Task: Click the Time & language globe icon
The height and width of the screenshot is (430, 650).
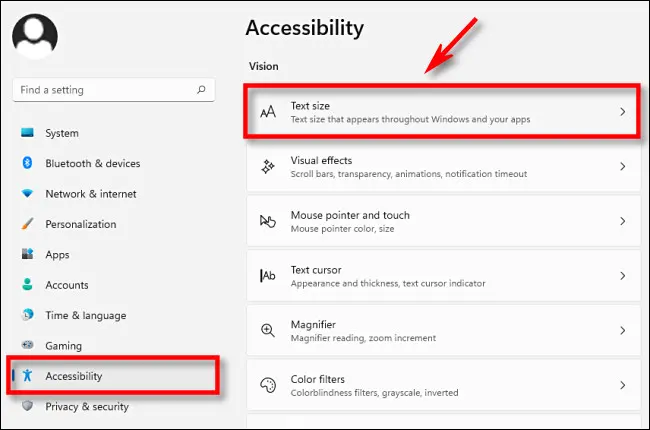Action: pos(28,315)
